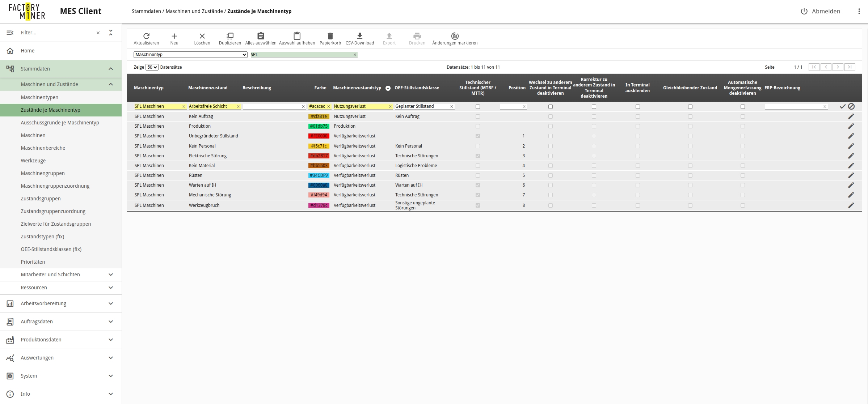Click the #01db75 green color swatch

click(319, 126)
